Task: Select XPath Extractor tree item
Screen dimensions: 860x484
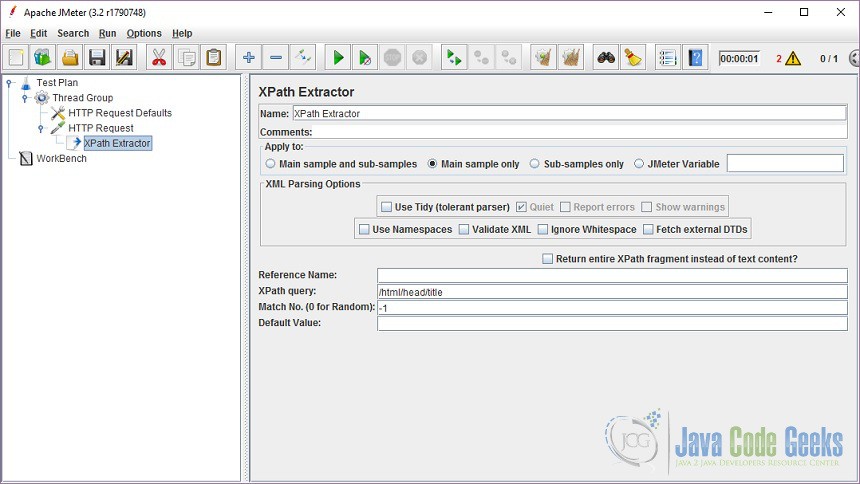Action: click(117, 143)
